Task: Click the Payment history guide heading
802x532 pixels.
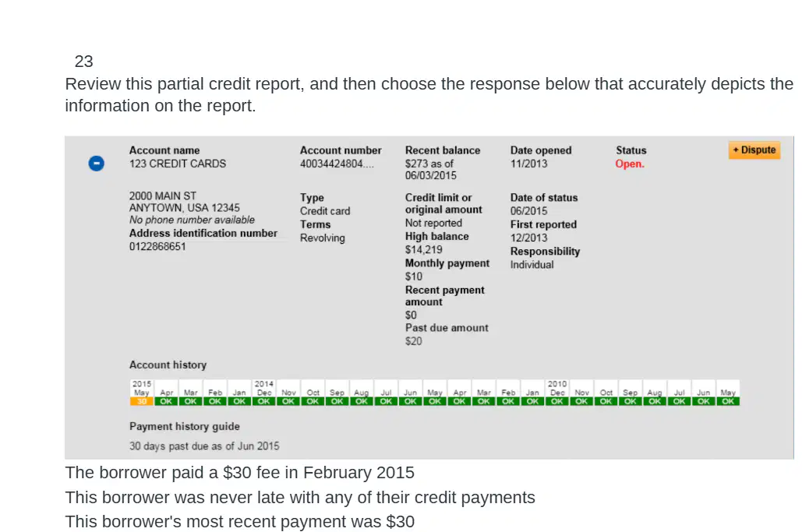Action: (x=184, y=426)
